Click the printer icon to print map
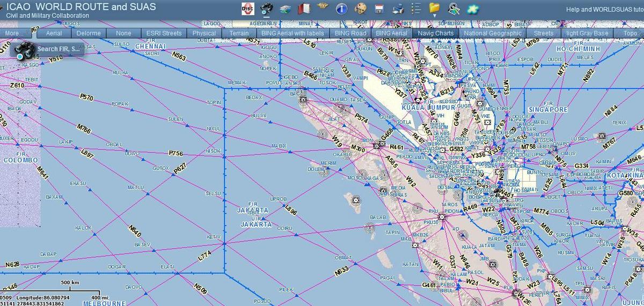 pyautogui.click(x=398, y=9)
